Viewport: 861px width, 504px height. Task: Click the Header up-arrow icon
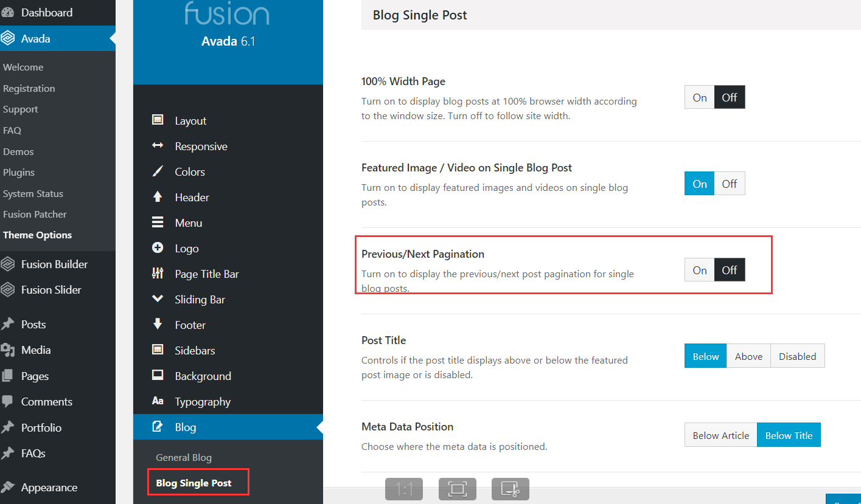tap(158, 197)
